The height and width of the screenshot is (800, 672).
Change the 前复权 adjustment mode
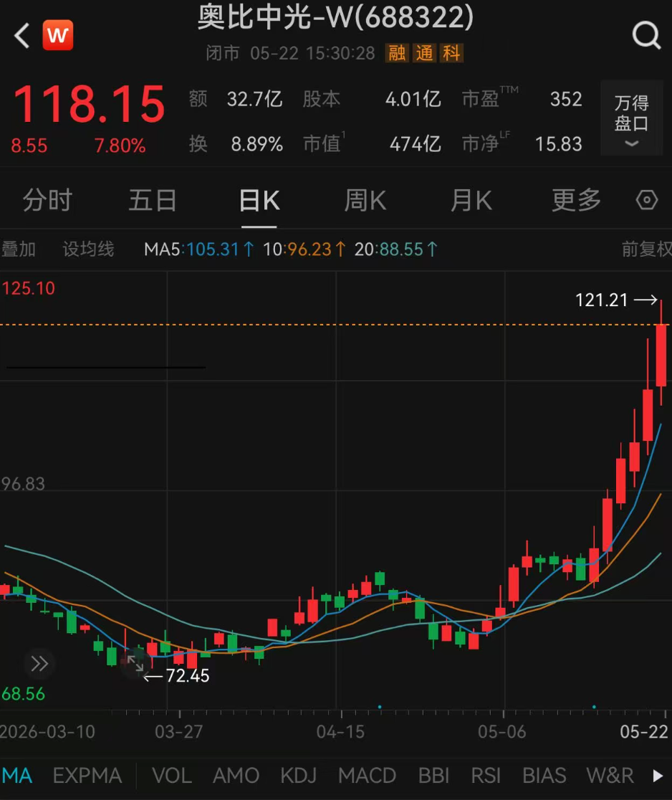(x=646, y=249)
